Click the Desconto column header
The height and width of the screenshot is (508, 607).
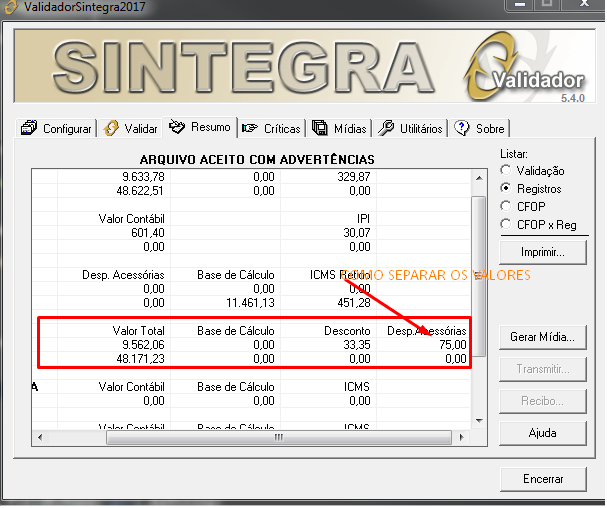click(x=347, y=331)
